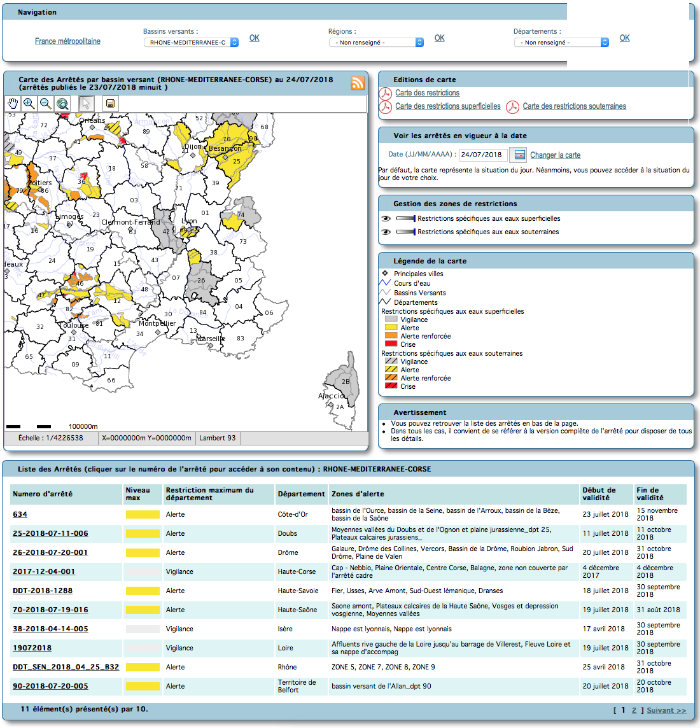Click OK next to Départements
Image resolution: width=700 pixels, height=728 pixels.
625,38
